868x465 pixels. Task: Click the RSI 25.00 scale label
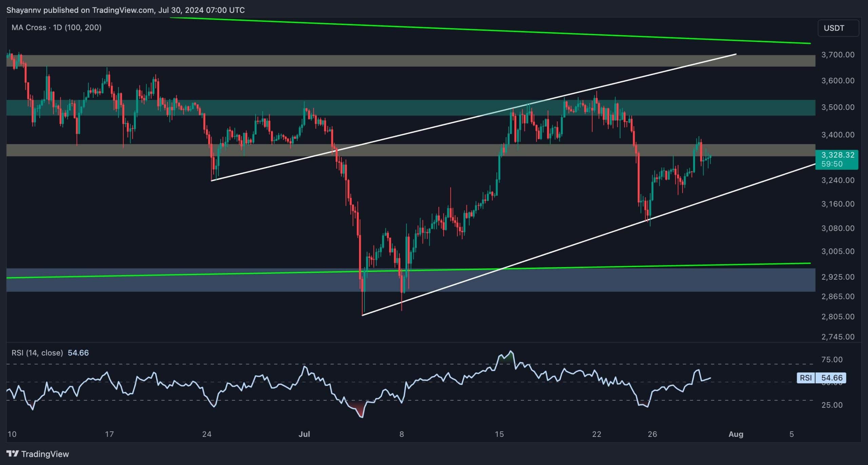[832, 405]
